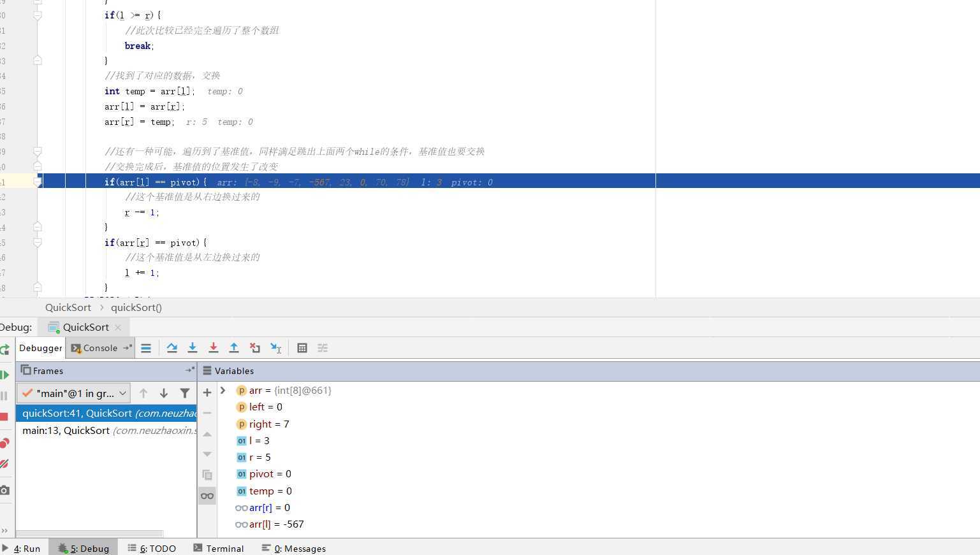Screen dimensions: 980x555
Task: Click the camera thread dump icon
Action: click(4, 490)
